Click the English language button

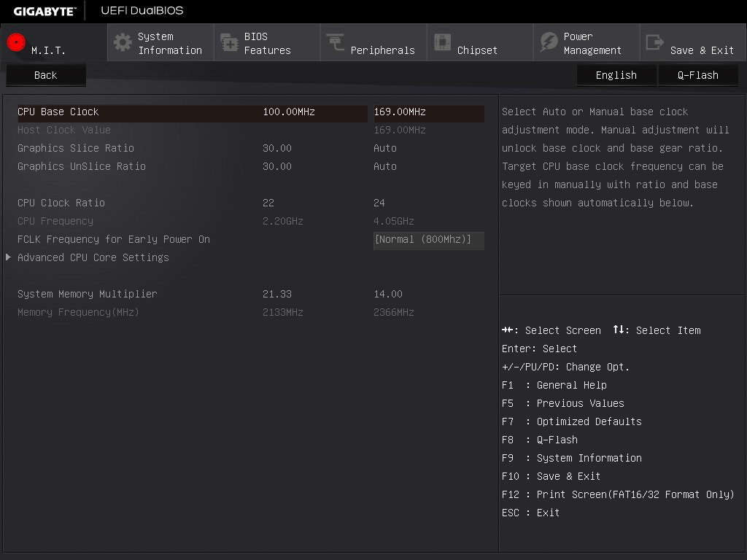(x=616, y=75)
